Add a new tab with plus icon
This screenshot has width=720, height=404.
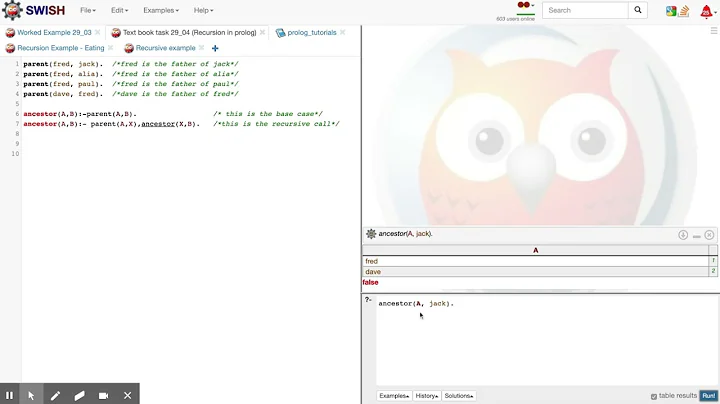pyautogui.click(x=215, y=48)
